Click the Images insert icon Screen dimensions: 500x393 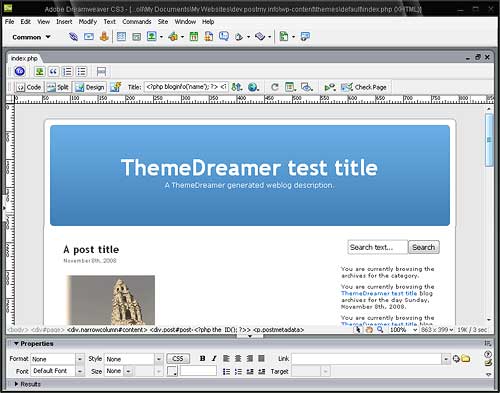pyautogui.click(x=152, y=36)
